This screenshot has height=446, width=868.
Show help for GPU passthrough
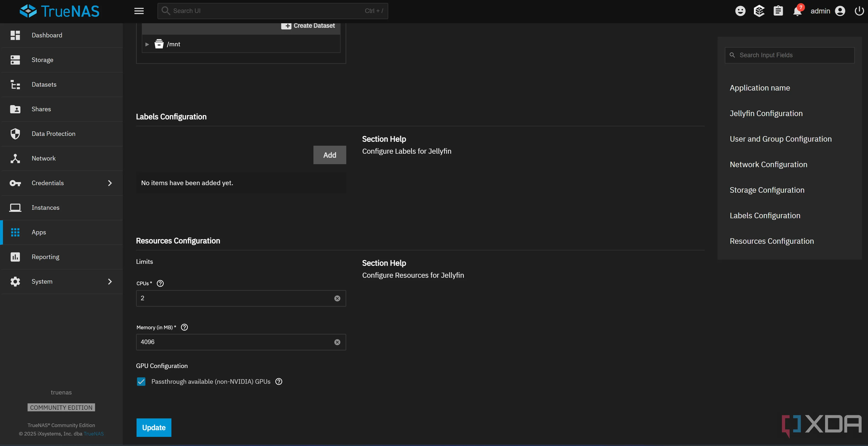pos(279,382)
